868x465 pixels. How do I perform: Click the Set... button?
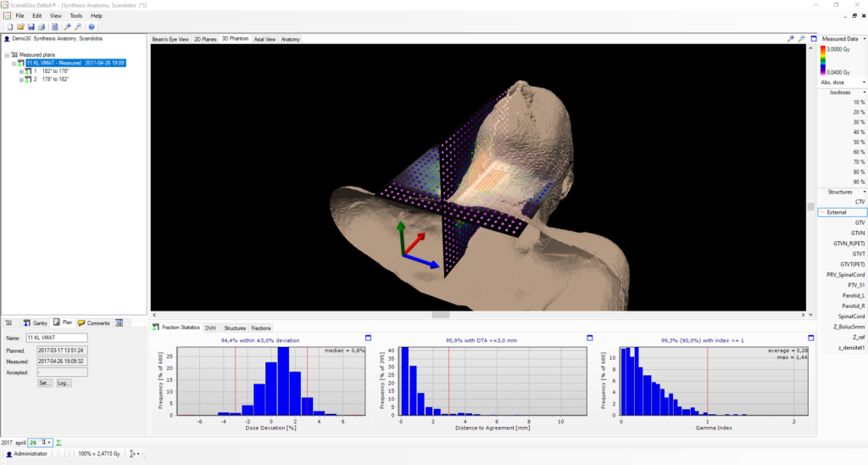[x=45, y=383]
